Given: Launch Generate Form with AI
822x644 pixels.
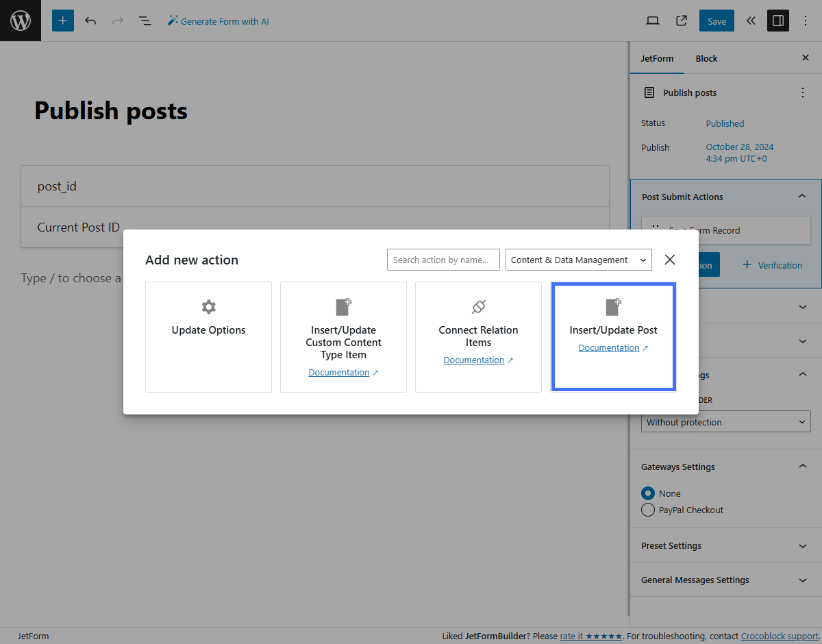Looking at the screenshot, I should [x=218, y=21].
